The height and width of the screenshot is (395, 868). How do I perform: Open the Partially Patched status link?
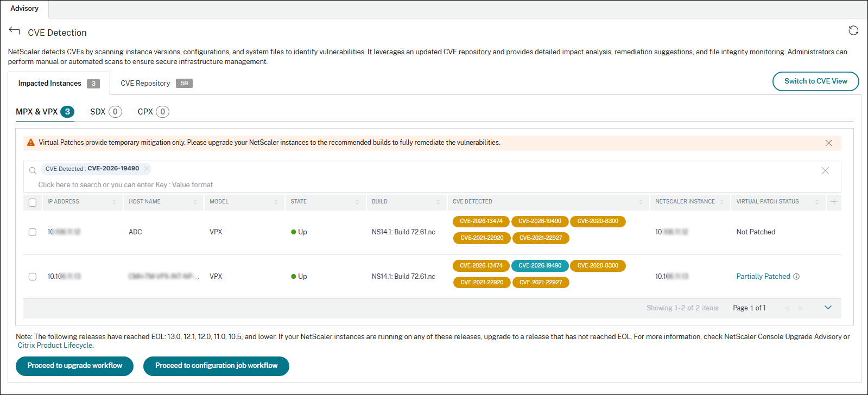[x=763, y=276]
